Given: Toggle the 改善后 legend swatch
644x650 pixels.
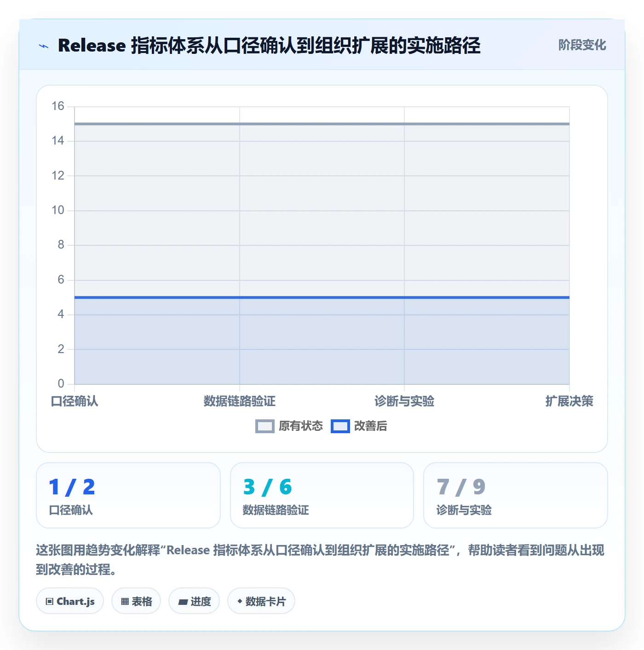Looking at the screenshot, I should point(340,426).
